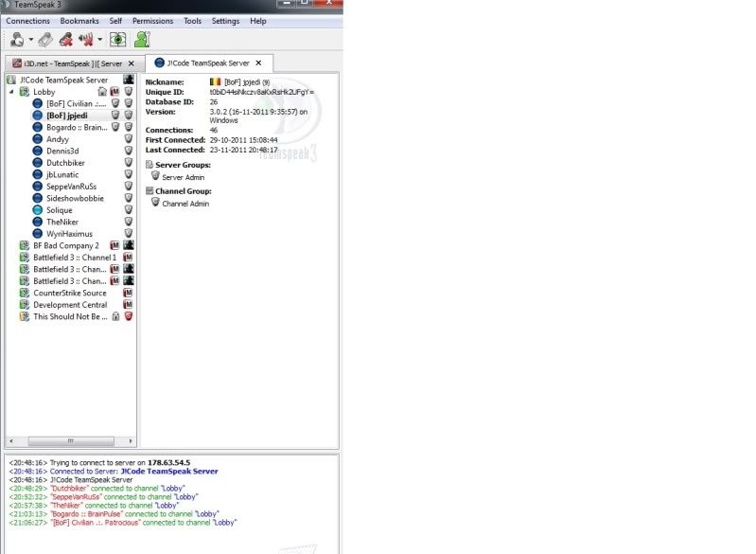Click the yellow channel icon of This Should Not Be...
Screen dimensions: 756x554
24,316
